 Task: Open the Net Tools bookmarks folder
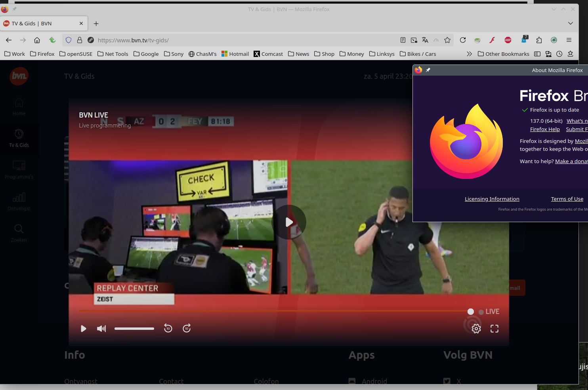click(x=113, y=54)
